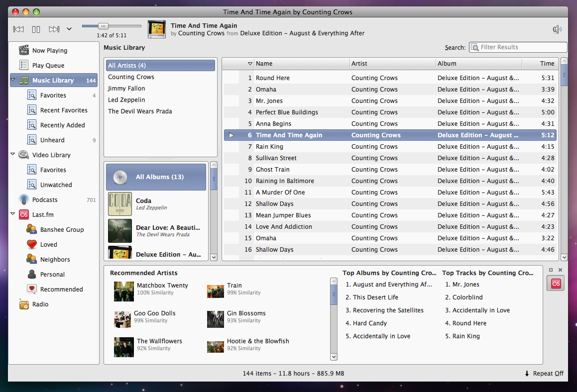Open the Unwatched video playlist

click(54, 185)
